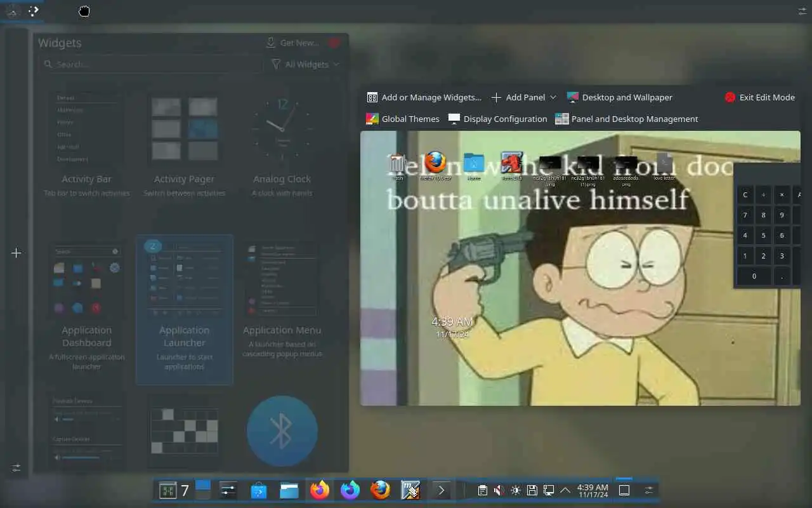Viewport: 812px width, 508px height.
Task: Open Display Configuration
Action: [498, 119]
